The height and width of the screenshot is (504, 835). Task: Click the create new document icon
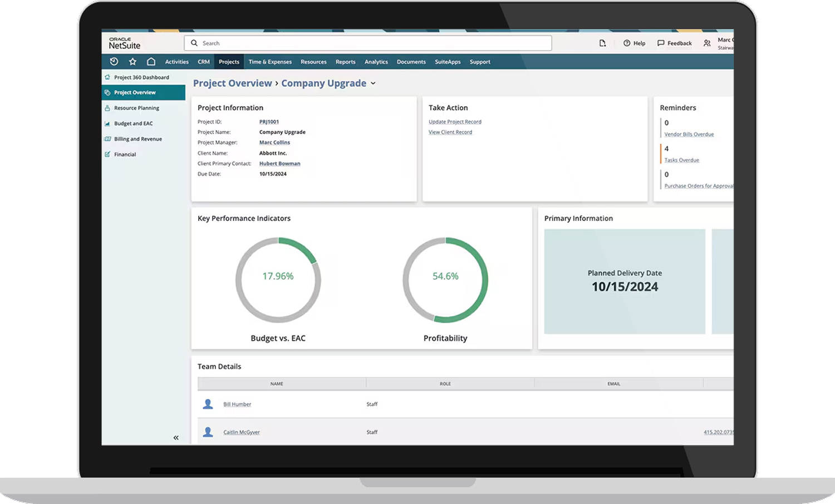pos(602,43)
